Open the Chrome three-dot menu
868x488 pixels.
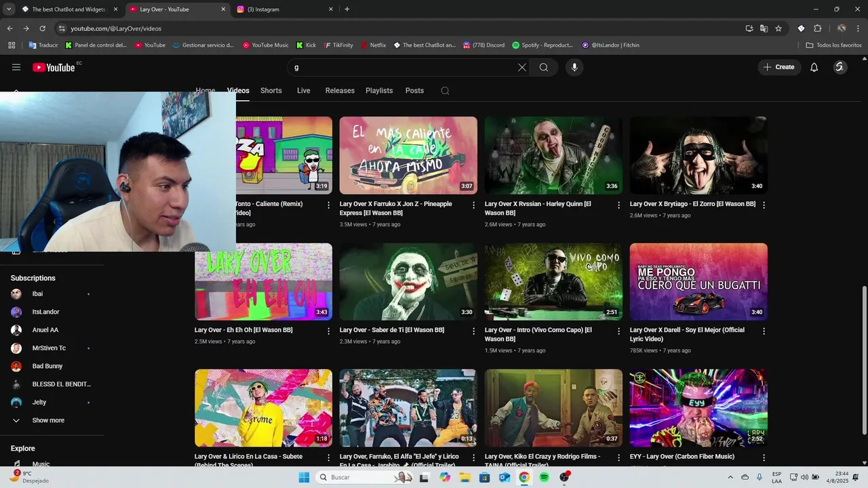[x=858, y=28]
